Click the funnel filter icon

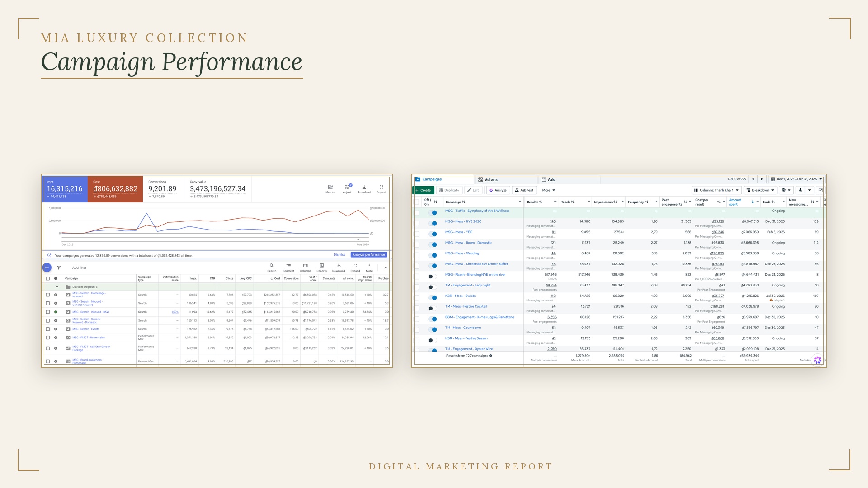pyautogui.click(x=59, y=267)
